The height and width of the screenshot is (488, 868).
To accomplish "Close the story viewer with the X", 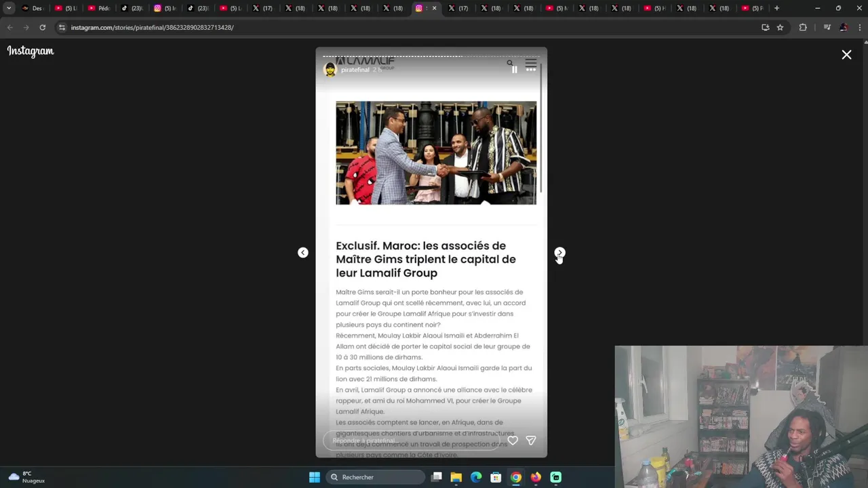I will 846,55.
